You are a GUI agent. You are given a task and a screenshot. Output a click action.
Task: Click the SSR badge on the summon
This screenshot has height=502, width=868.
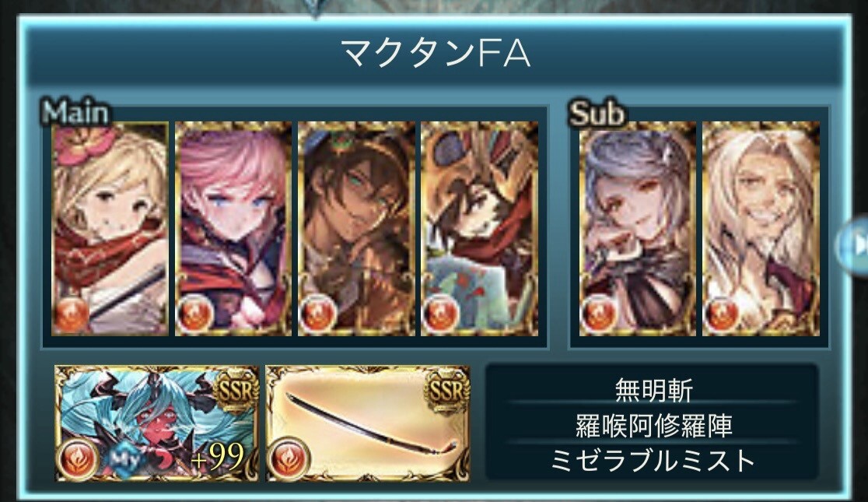click(x=236, y=391)
